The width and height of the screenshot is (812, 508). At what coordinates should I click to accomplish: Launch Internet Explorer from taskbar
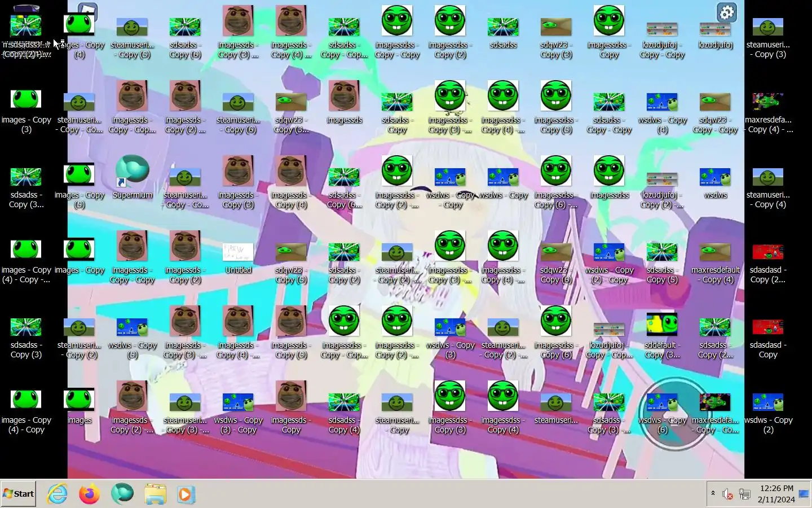pos(58,494)
